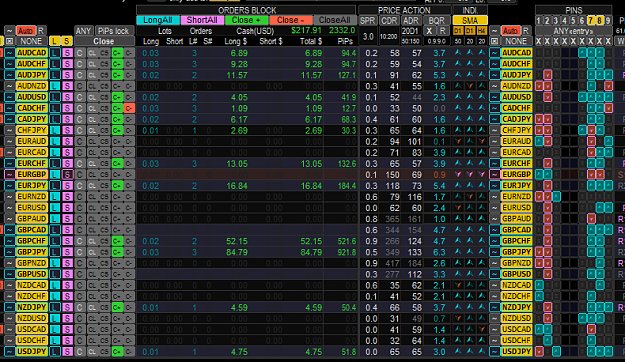Toggle PiPs lock in orders header
The image size is (625, 362).
(114, 31)
